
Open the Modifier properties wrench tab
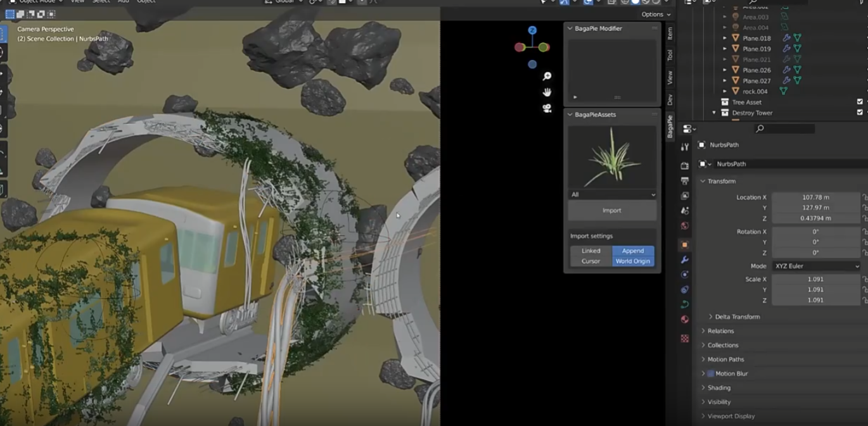click(x=684, y=260)
